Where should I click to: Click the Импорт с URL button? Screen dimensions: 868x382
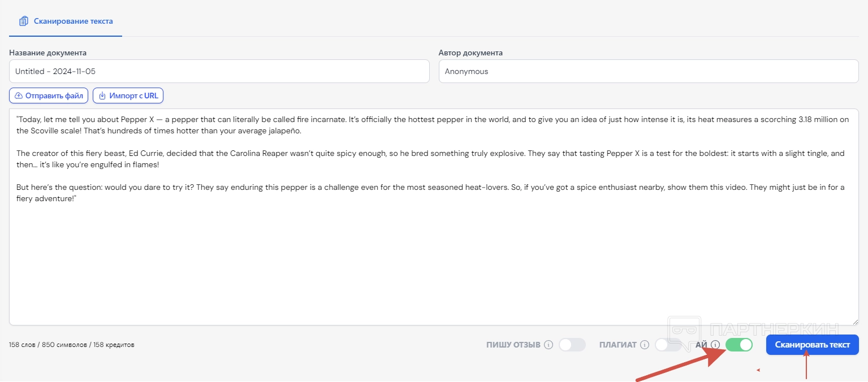(x=128, y=96)
